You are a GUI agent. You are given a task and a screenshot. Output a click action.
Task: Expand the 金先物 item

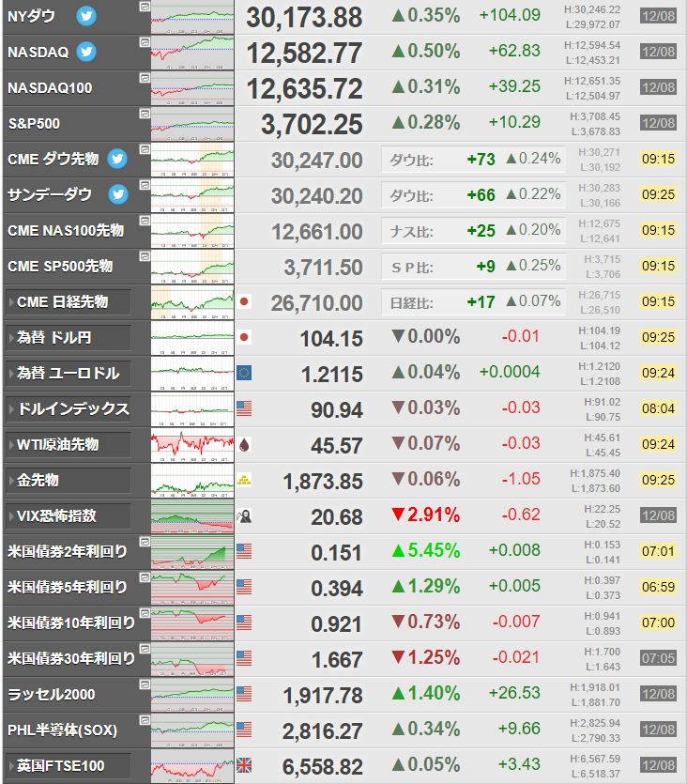[x=69, y=480]
